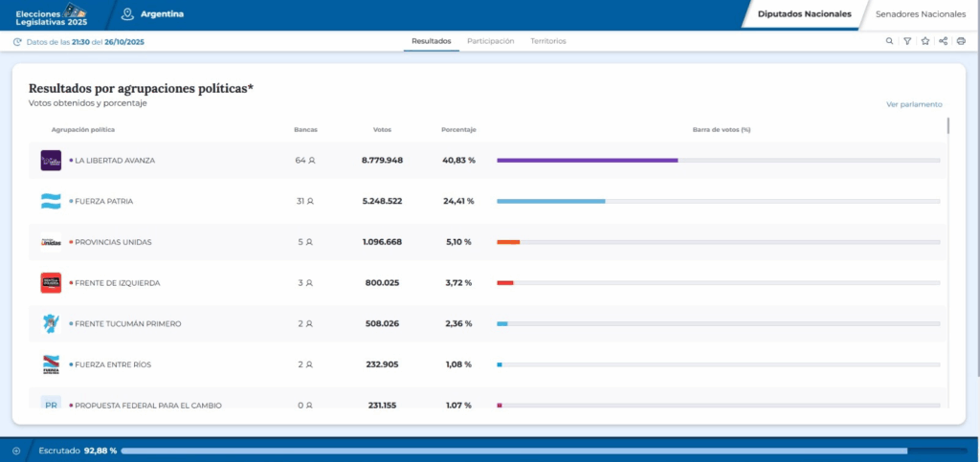Expand the Escrutado bar plus icon
The image size is (980, 462).
[16, 451]
